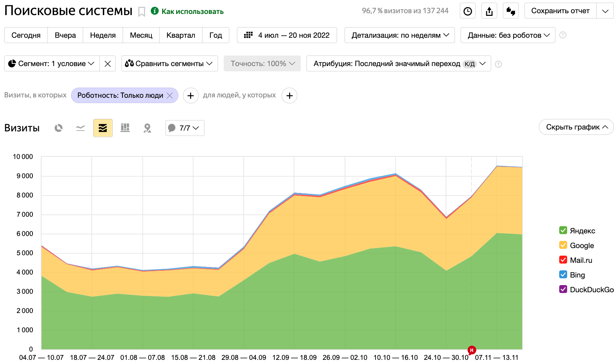This screenshot has height=364, width=614.
Task: Click 96,7 % визитов из 137 244 text
Action: [x=405, y=11]
